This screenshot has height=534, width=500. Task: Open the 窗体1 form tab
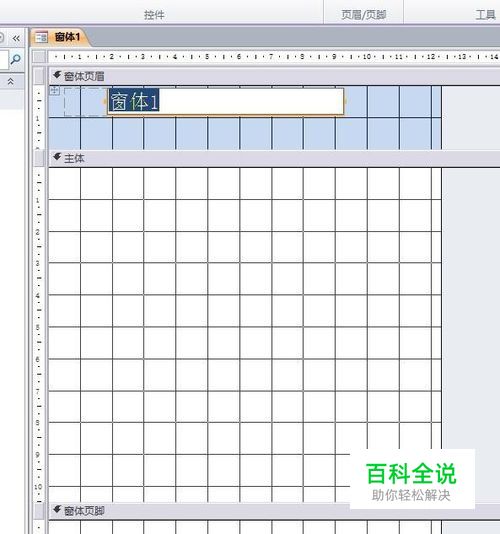(x=60, y=37)
